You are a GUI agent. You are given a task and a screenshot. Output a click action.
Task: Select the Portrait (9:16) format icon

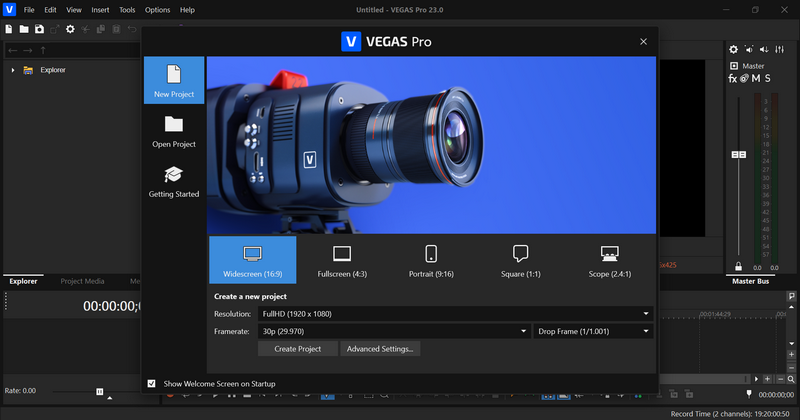click(x=431, y=260)
